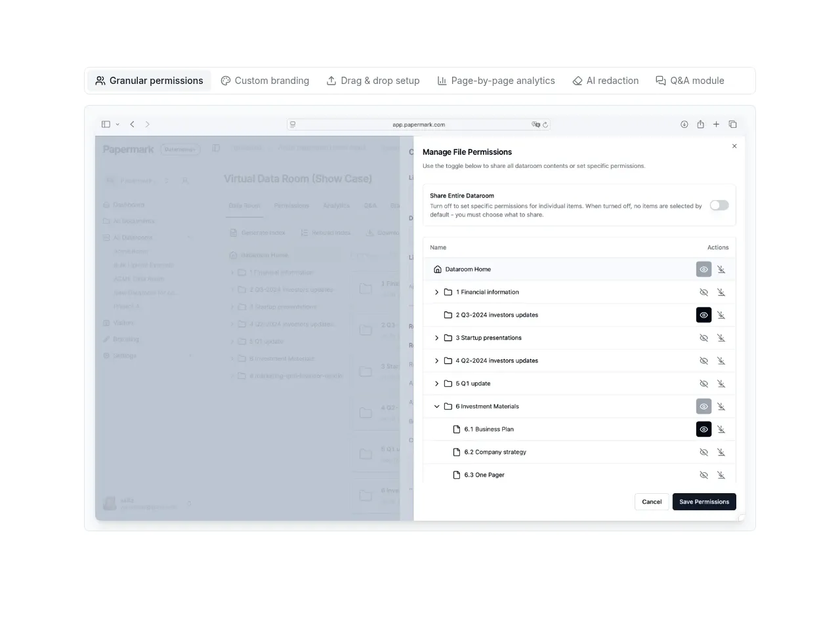This screenshot has width=840, height=644.
Task: Click the browser sidebar toggle icon
Action: (106, 125)
